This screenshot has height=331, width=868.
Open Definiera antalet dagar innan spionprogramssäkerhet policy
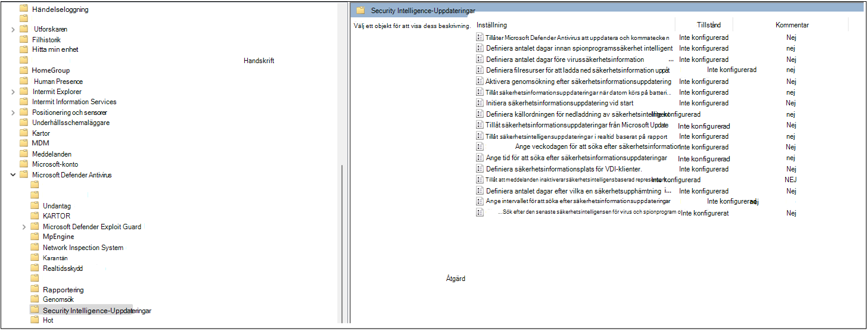[x=579, y=48]
